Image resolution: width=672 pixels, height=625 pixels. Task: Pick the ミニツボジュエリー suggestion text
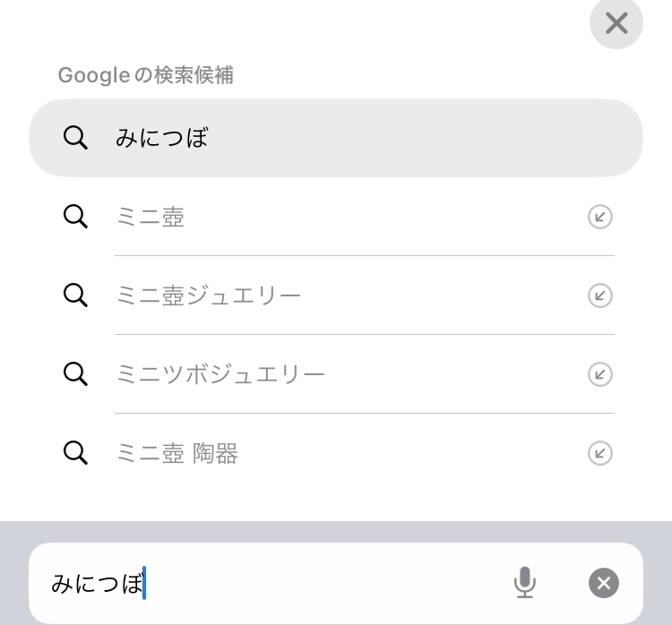pyautogui.click(x=220, y=374)
